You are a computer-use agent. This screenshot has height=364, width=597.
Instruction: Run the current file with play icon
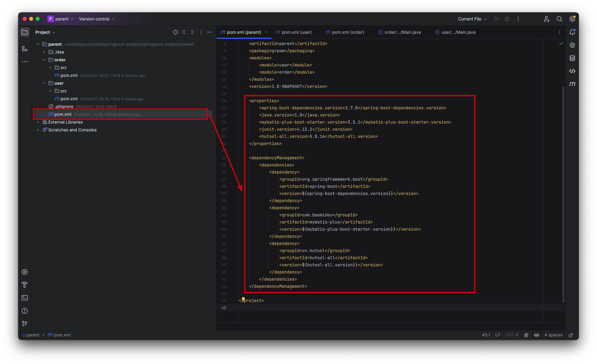[496, 19]
